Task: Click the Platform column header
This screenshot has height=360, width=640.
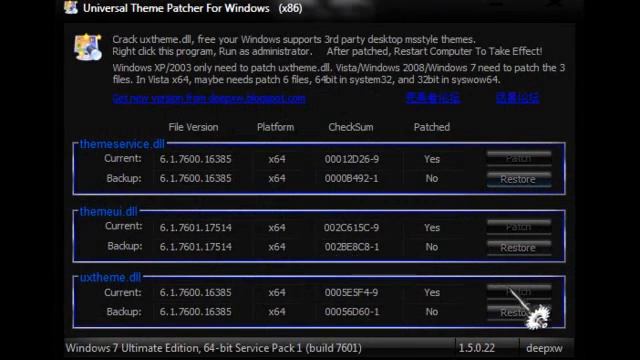Action: tap(276, 127)
